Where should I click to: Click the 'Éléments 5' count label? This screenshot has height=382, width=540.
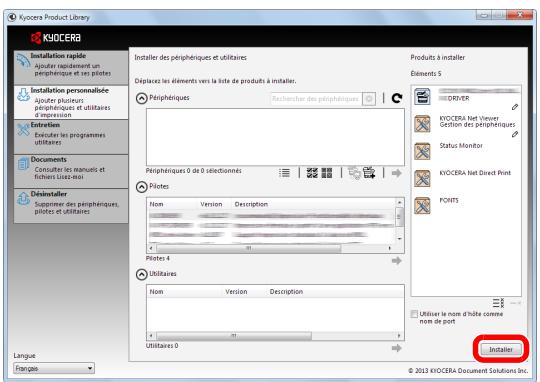coord(426,74)
